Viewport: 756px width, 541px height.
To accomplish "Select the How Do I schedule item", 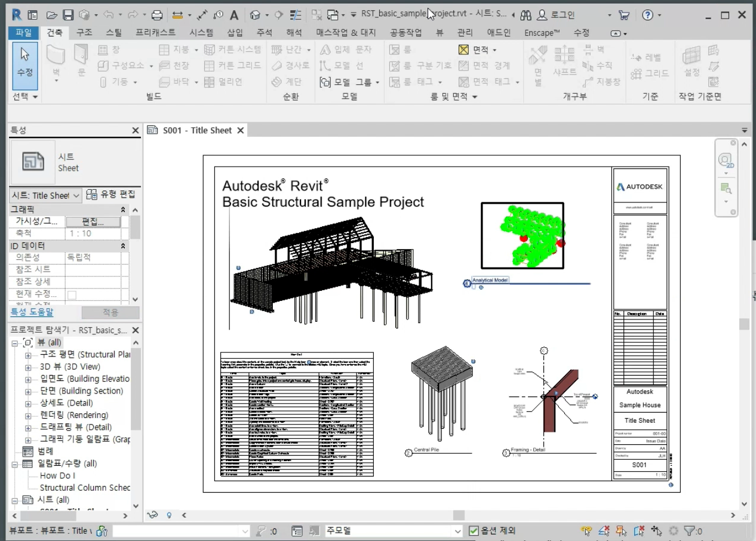I will (x=57, y=475).
